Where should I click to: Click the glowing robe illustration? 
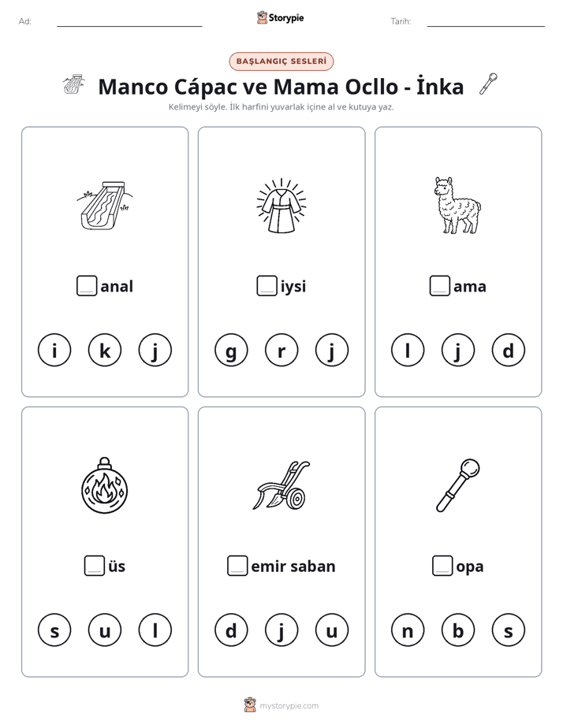(281, 206)
